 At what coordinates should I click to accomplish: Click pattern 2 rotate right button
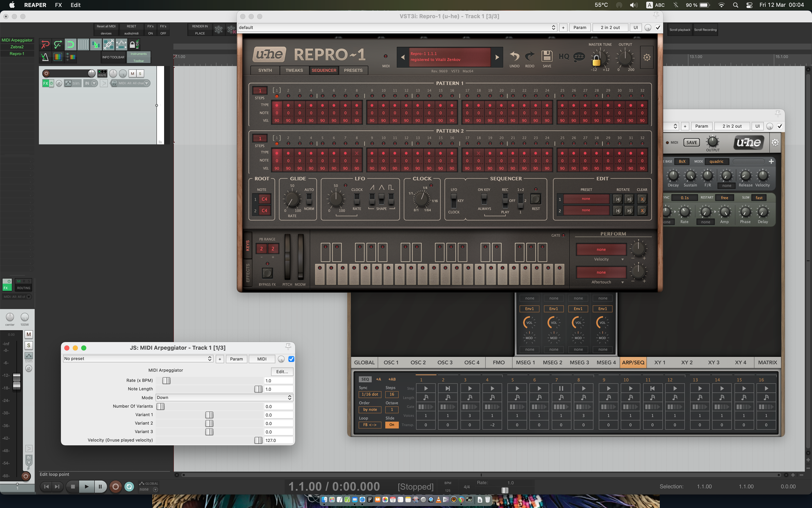tap(629, 211)
